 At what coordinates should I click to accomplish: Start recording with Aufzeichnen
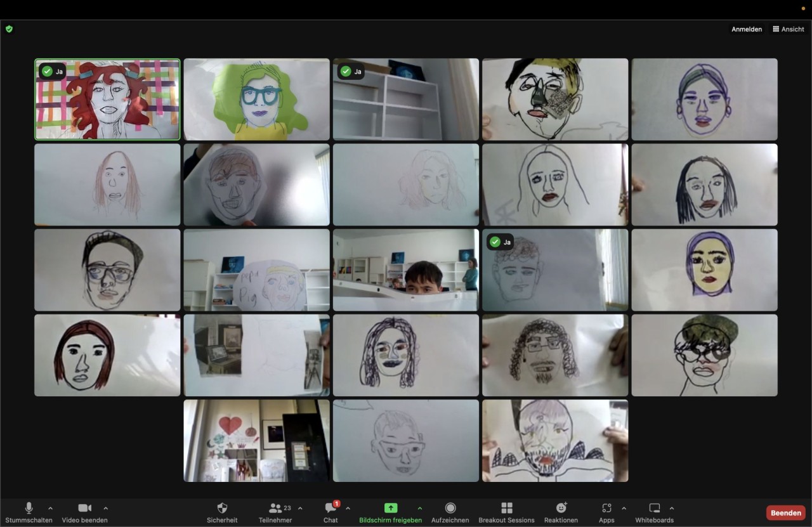450,512
